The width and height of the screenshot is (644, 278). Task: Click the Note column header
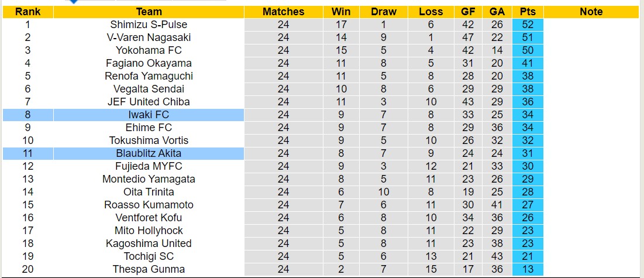pyautogui.click(x=591, y=12)
